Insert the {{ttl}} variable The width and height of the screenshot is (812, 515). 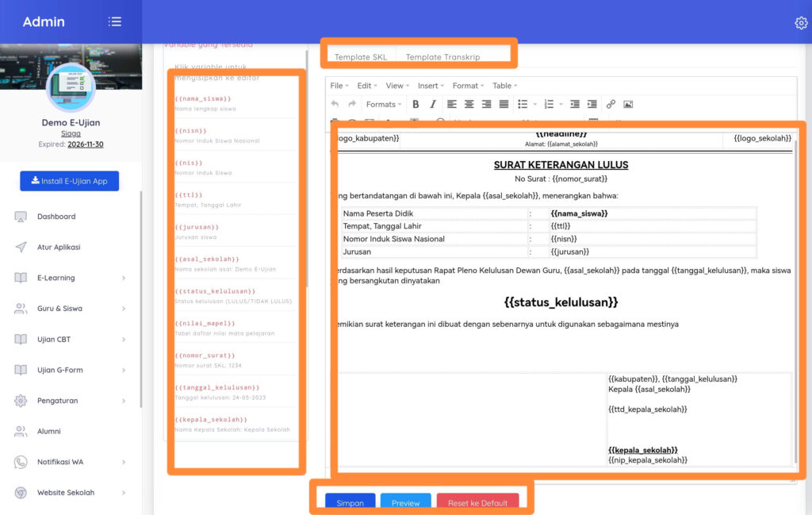(x=189, y=194)
